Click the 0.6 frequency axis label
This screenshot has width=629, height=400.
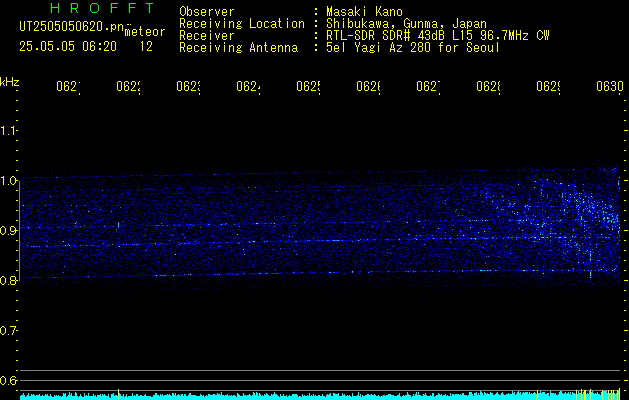8,380
